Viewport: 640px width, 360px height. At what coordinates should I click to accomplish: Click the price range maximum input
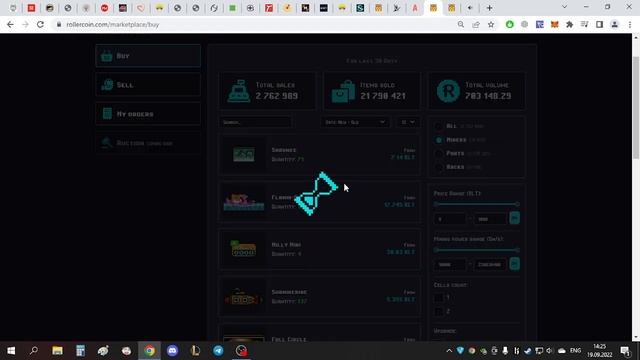490,219
